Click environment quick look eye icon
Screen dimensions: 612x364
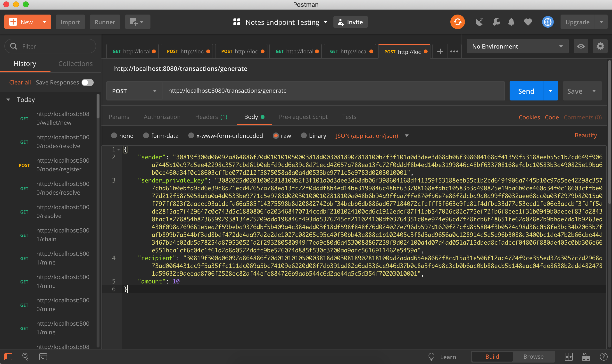[581, 46]
